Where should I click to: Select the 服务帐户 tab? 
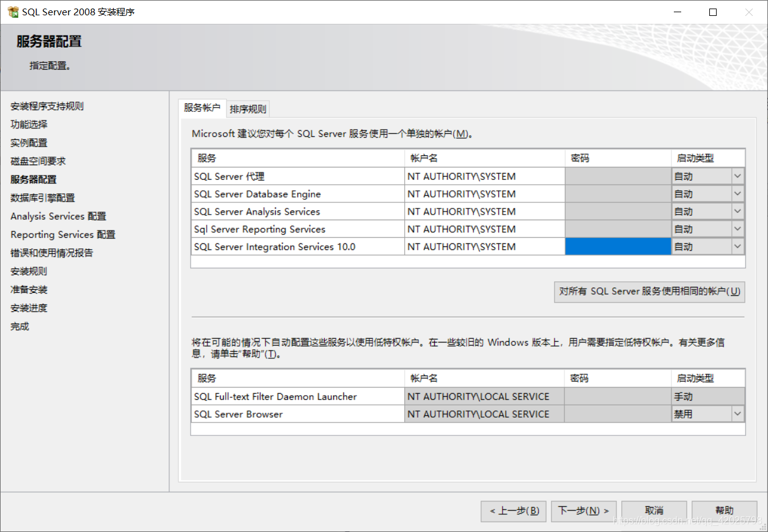[x=202, y=108]
